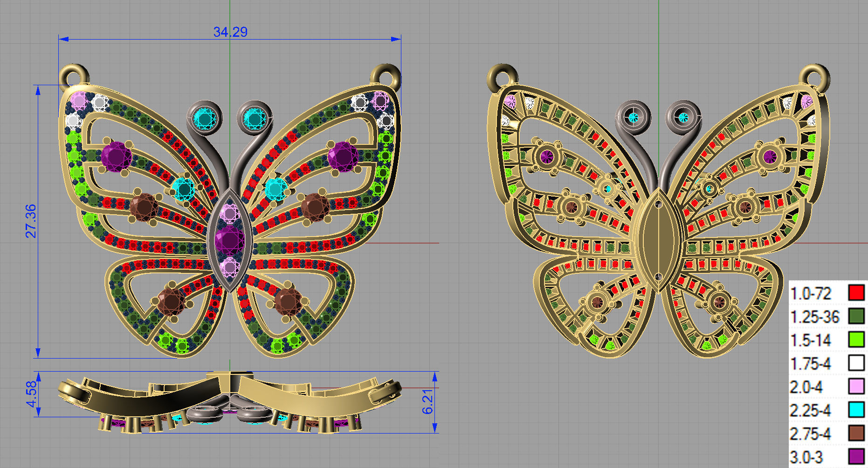Select the 1.25-36 legend label
Image resolution: width=868 pixels, height=468 pixels.
click(814, 317)
